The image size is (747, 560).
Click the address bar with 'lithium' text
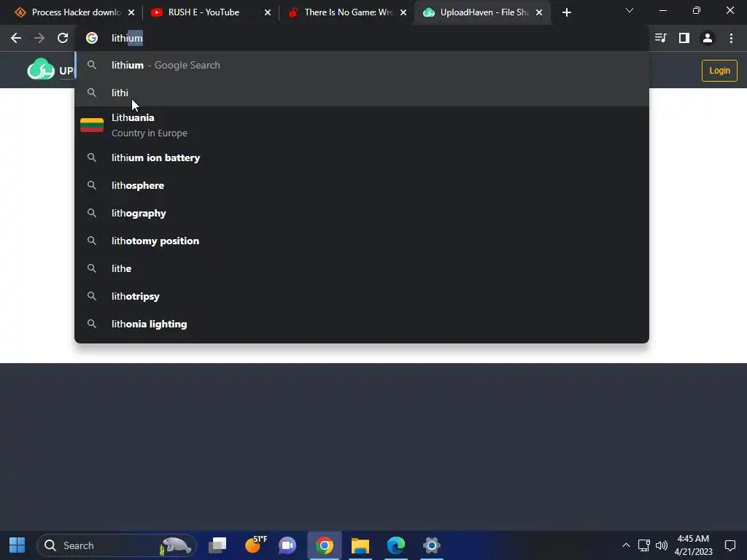click(x=362, y=38)
